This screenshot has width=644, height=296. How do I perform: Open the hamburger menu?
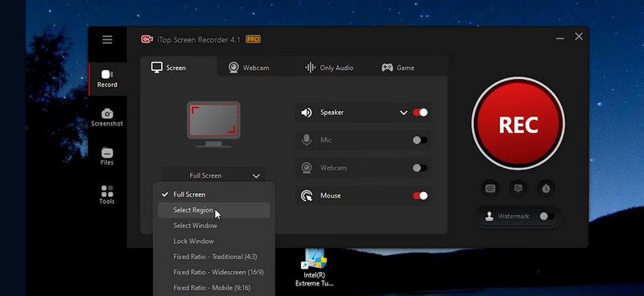coord(107,39)
